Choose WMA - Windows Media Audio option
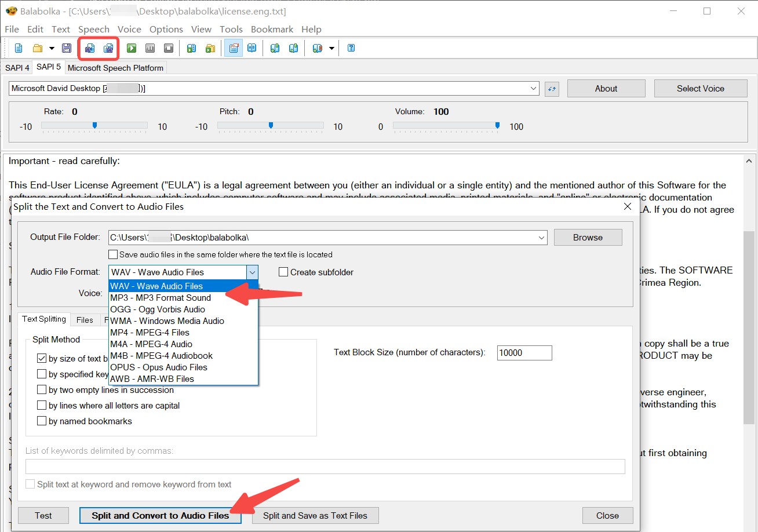Image resolution: width=758 pixels, height=532 pixels. pyautogui.click(x=183, y=321)
